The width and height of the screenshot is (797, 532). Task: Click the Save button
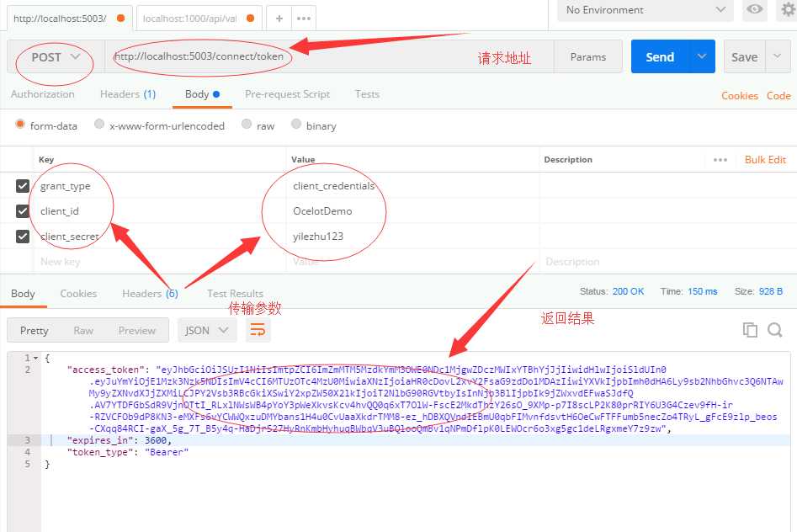(744, 56)
